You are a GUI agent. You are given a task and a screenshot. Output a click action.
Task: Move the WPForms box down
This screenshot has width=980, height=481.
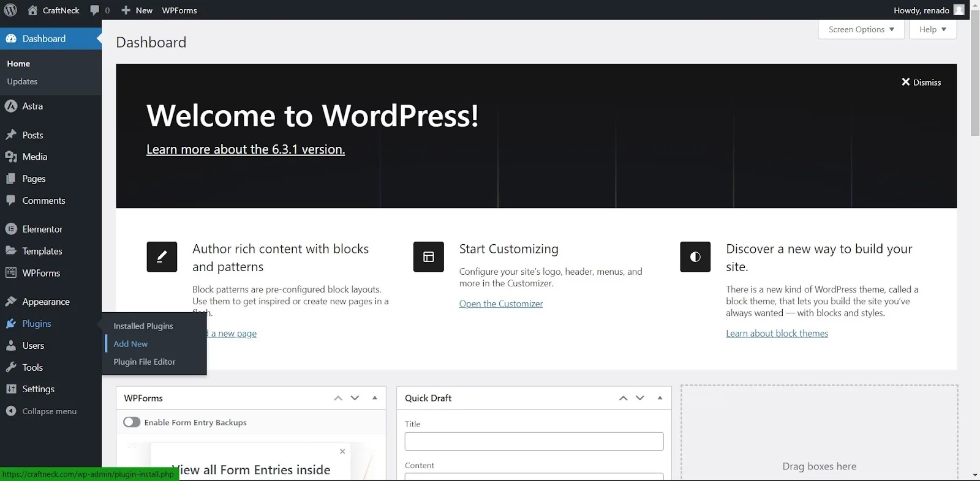click(x=355, y=398)
